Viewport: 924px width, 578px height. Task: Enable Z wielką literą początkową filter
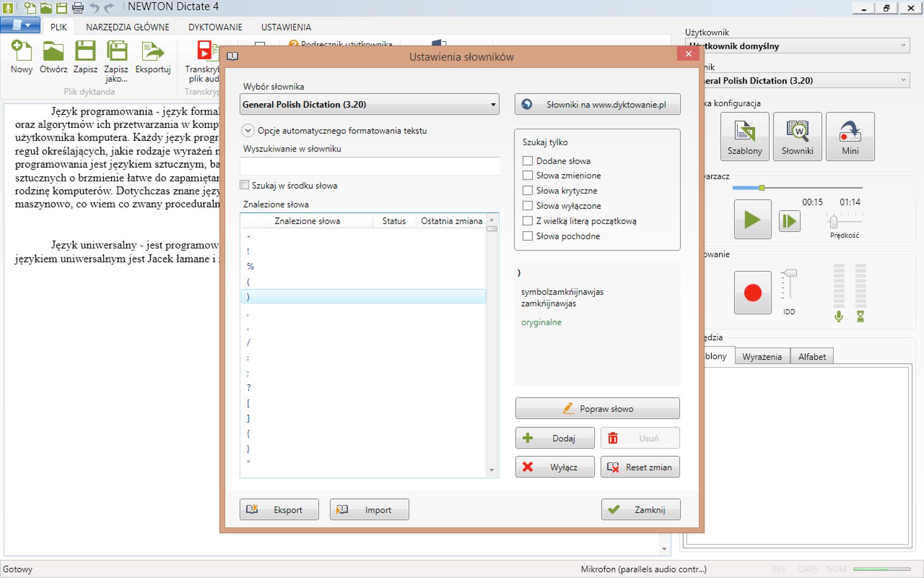pyautogui.click(x=528, y=220)
